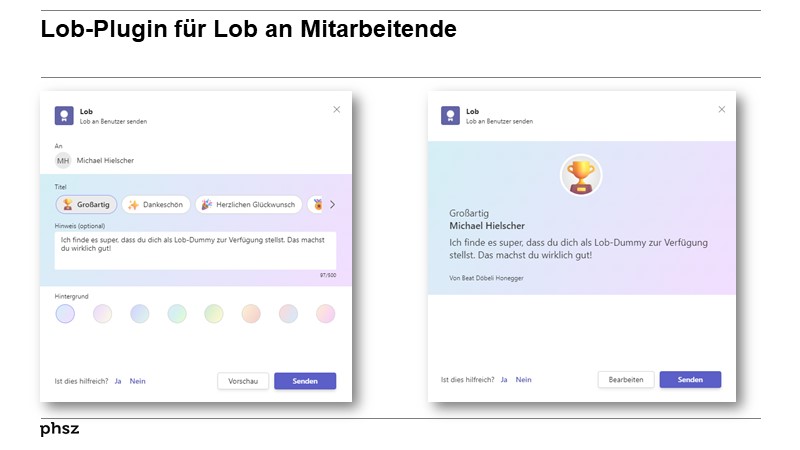
Task: Close the left Lob dialog
Action: (x=337, y=109)
